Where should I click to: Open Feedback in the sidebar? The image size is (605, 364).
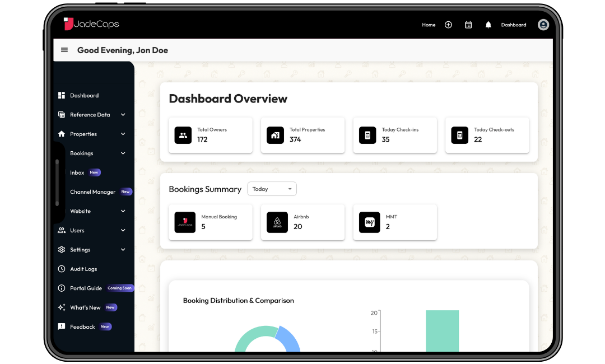click(82, 326)
